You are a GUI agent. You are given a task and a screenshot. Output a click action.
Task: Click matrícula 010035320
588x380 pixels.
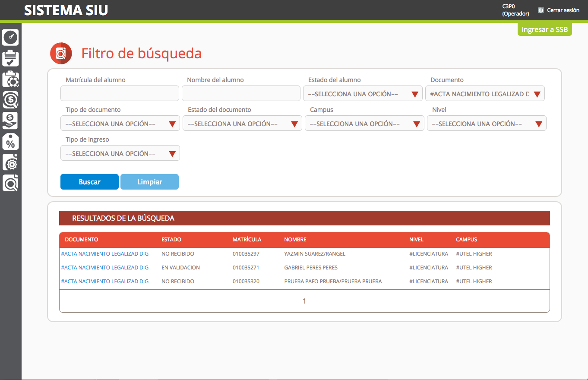(x=246, y=281)
